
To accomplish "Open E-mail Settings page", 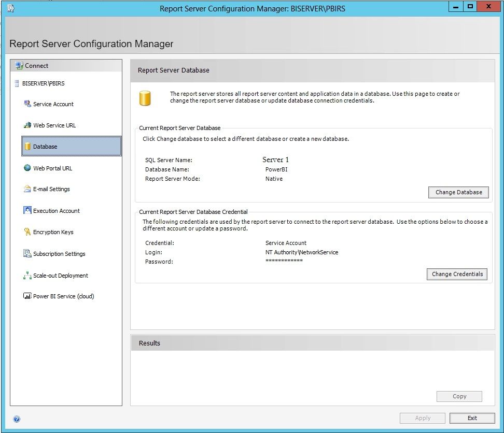I will 51,189.
